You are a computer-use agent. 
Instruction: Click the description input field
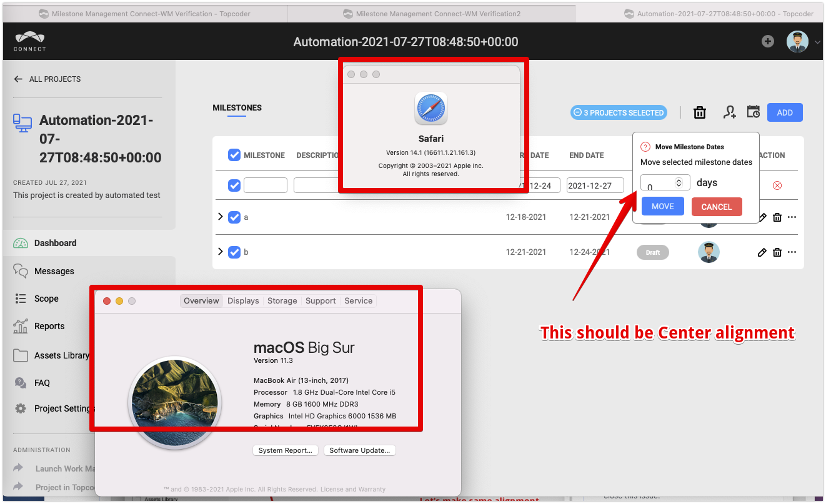click(x=317, y=185)
